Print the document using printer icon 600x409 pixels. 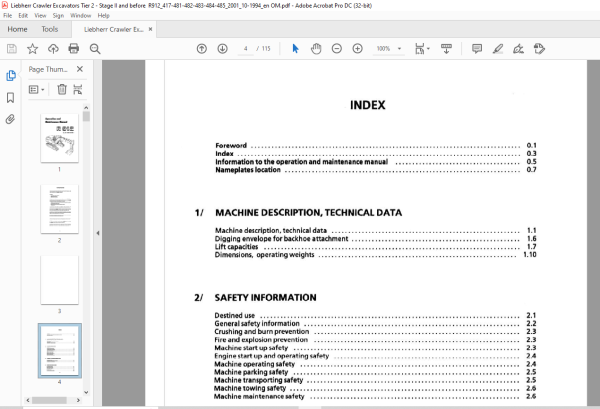pyautogui.click(x=73, y=49)
